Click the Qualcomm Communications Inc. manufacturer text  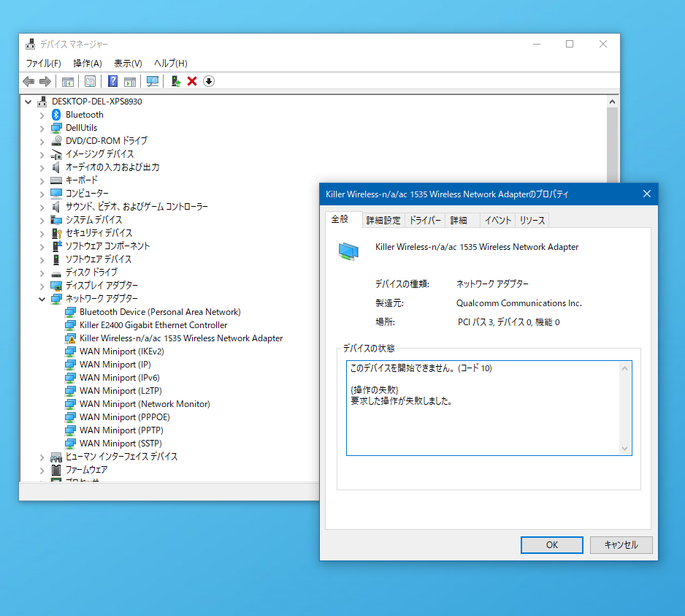(519, 303)
